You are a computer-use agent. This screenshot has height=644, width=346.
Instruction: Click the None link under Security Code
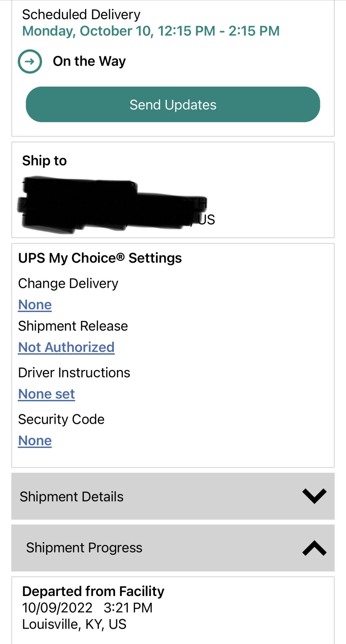[x=35, y=440]
